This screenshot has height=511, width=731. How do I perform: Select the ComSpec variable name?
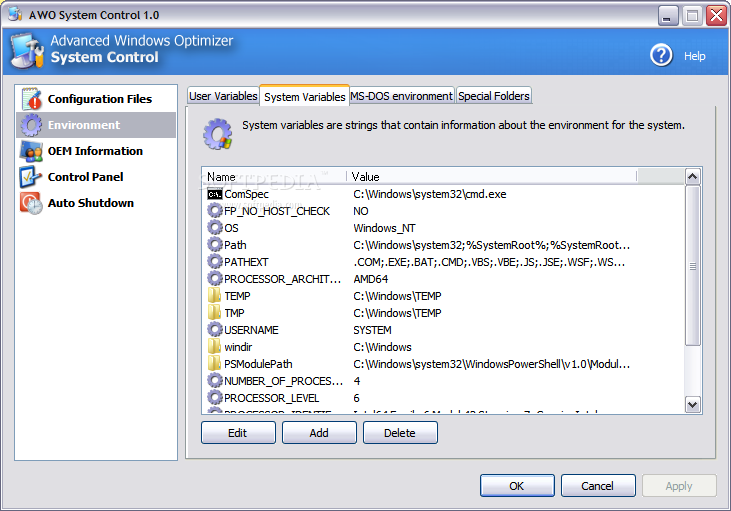click(247, 194)
